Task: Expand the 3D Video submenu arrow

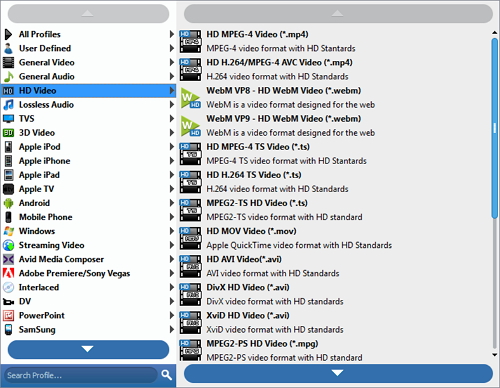Action: coord(172,133)
